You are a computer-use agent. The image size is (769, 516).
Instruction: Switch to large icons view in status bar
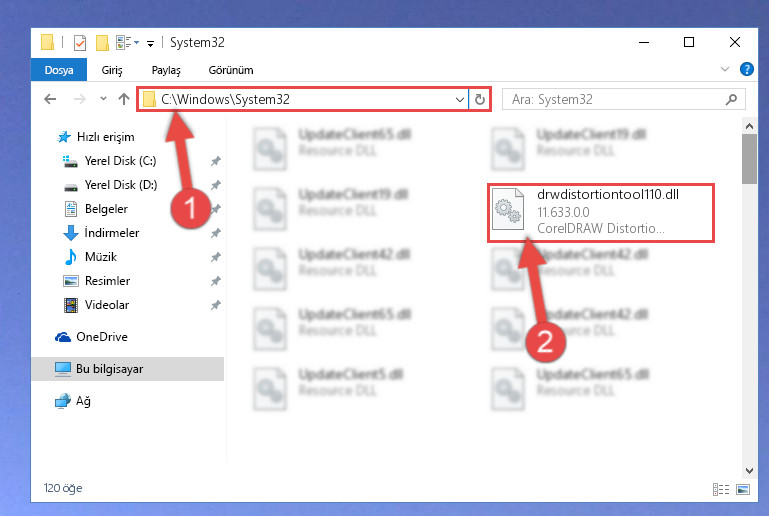pos(743,489)
